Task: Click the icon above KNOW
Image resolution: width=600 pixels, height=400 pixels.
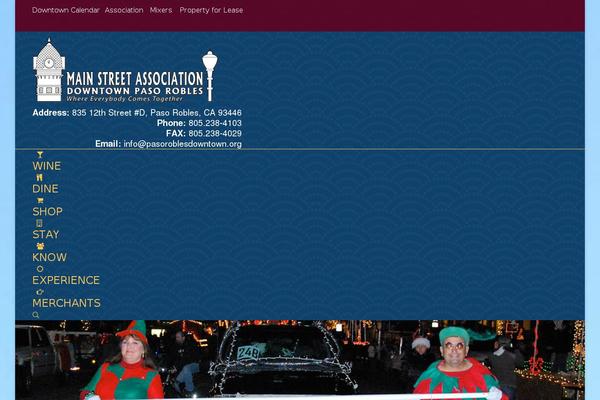Action: 40,246
